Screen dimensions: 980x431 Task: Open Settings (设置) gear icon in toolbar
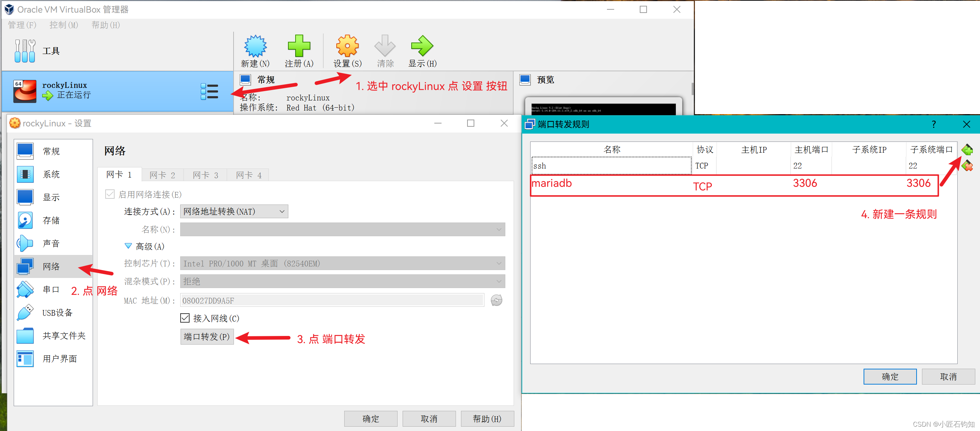(x=347, y=46)
